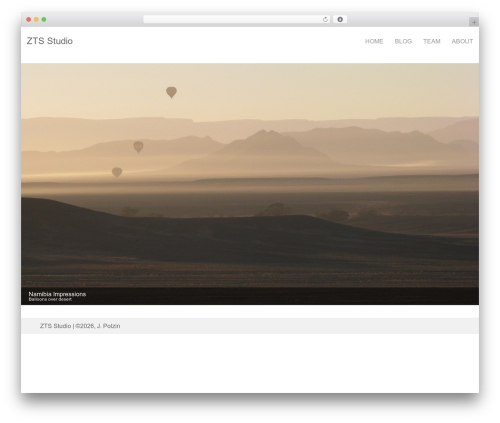Click the reload icon in address bar
Image resolution: width=500 pixels, height=423 pixels.
coord(325,19)
